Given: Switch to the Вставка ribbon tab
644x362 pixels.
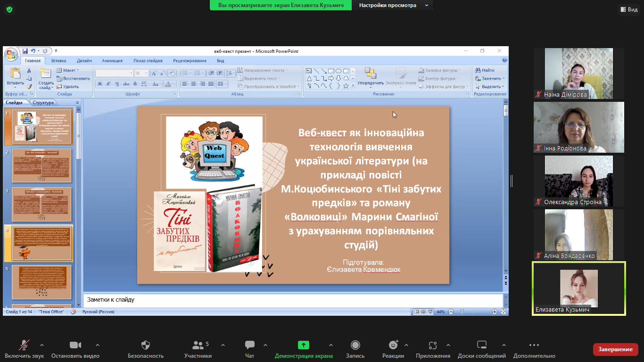Looking at the screenshot, I should click(59, 61).
